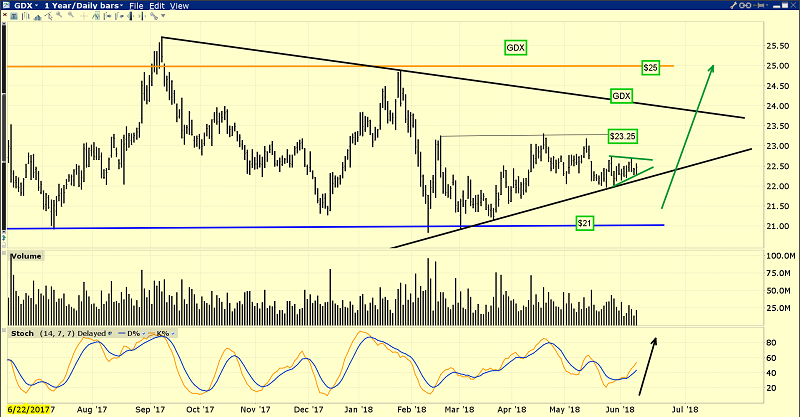Click the orange K% line color sample

pyautogui.click(x=151, y=333)
